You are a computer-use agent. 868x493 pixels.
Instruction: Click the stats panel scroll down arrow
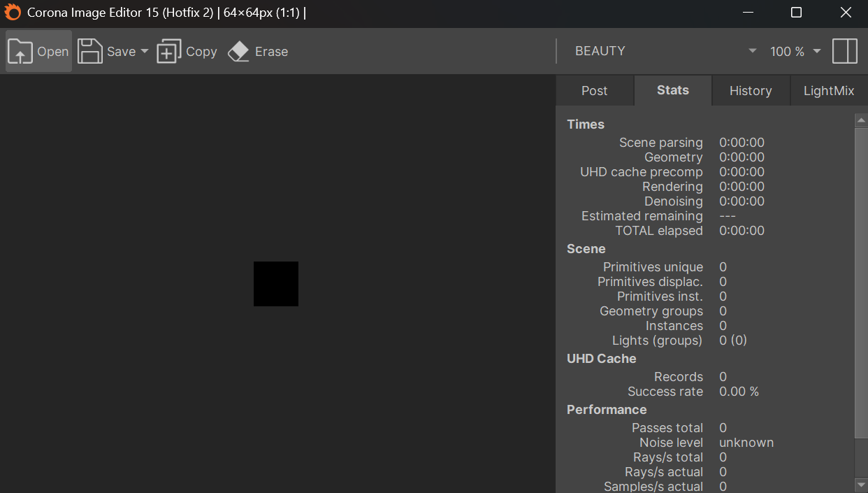861,485
